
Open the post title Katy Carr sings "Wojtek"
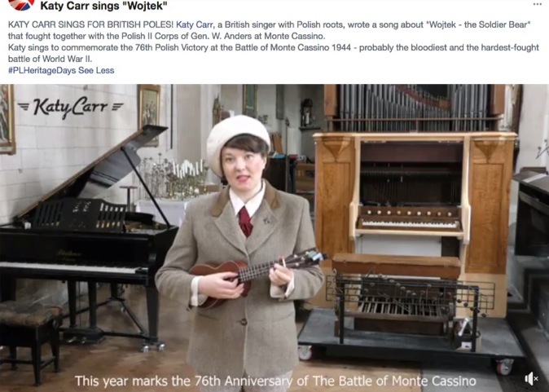click(x=103, y=6)
